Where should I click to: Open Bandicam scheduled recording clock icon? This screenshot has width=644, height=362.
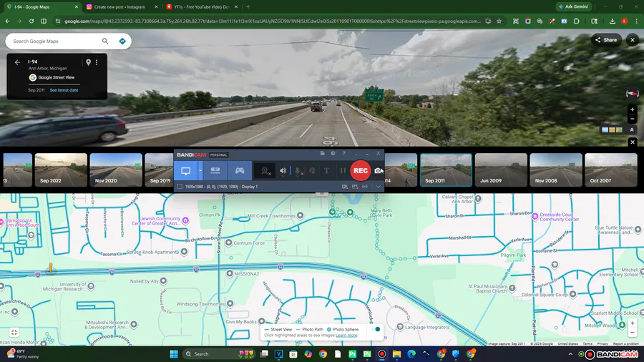[333, 154]
